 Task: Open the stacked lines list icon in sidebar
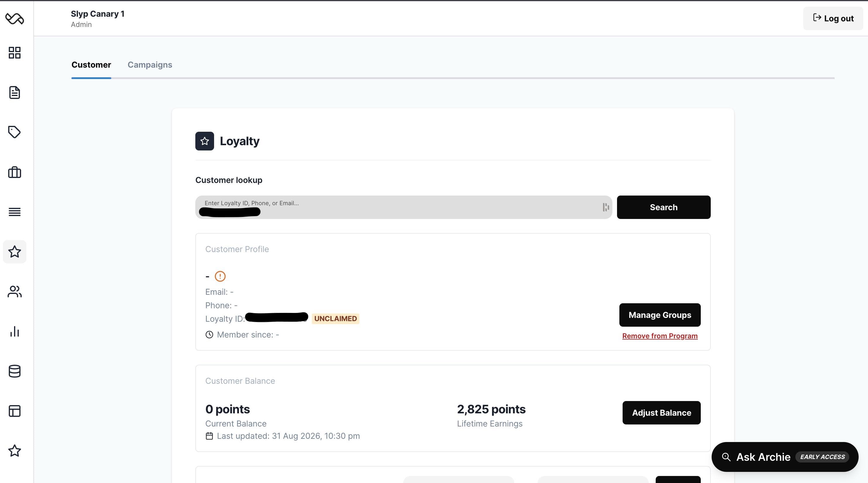click(x=14, y=212)
